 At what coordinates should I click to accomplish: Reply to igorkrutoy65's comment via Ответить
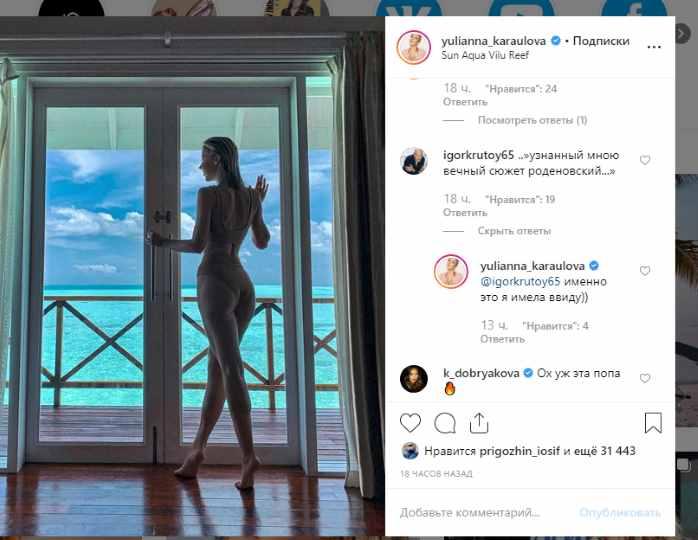[465, 213]
